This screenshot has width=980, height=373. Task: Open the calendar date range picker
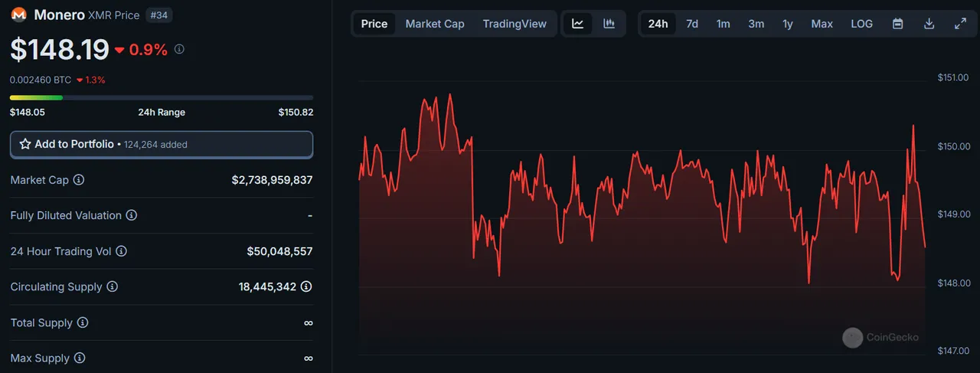898,24
